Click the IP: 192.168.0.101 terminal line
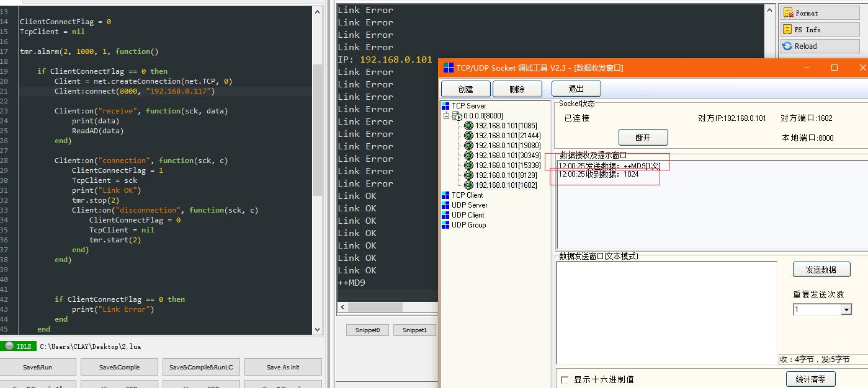Screen dimensions: 868x388 [385, 60]
